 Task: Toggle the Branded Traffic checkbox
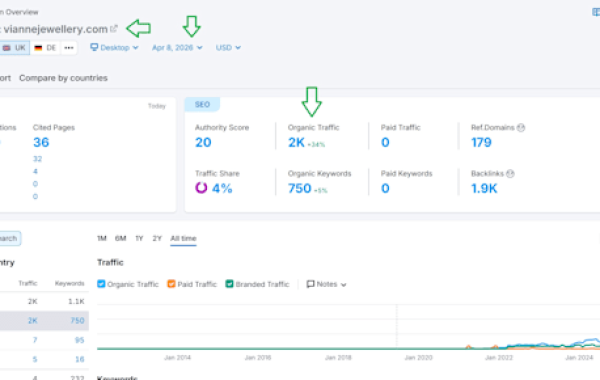click(229, 284)
